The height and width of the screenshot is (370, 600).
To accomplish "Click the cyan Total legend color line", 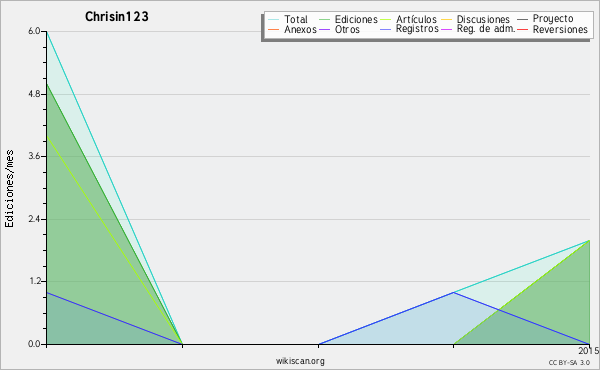I will tap(274, 19).
